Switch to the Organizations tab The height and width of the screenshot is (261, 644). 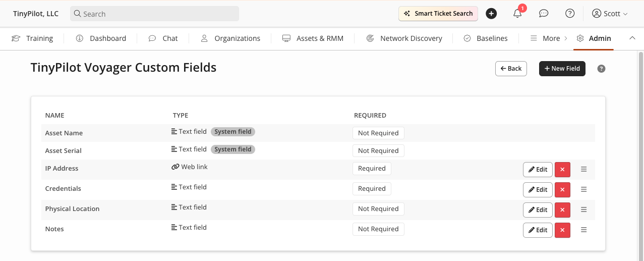(x=230, y=38)
